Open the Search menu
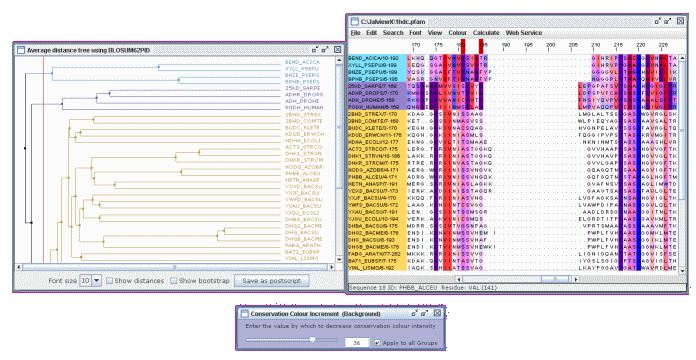The image size is (696, 360). point(393,33)
